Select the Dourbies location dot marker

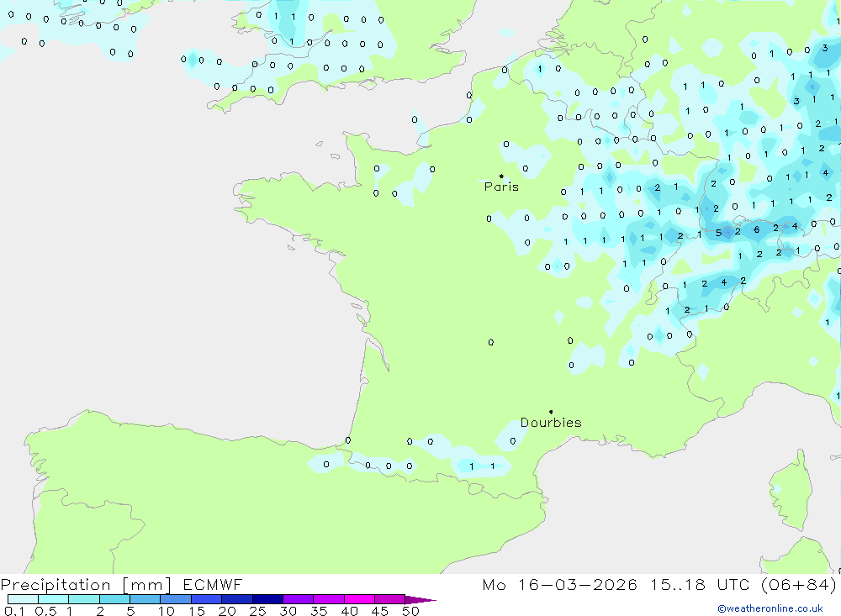551,412
